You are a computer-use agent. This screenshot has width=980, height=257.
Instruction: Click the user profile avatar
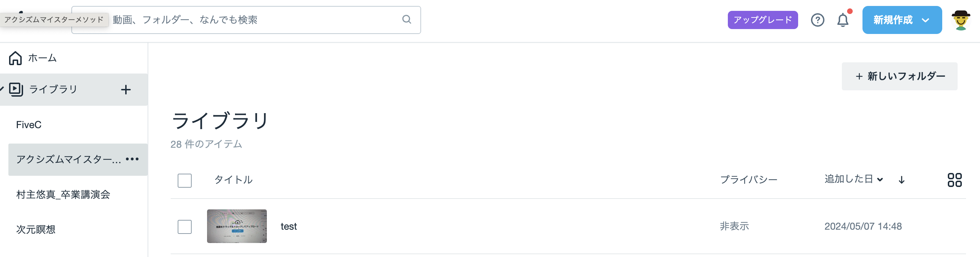pyautogui.click(x=961, y=20)
